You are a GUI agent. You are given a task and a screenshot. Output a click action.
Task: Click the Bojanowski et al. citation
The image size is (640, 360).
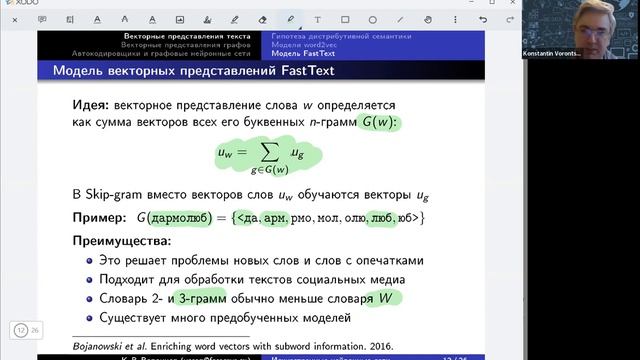click(233, 347)
